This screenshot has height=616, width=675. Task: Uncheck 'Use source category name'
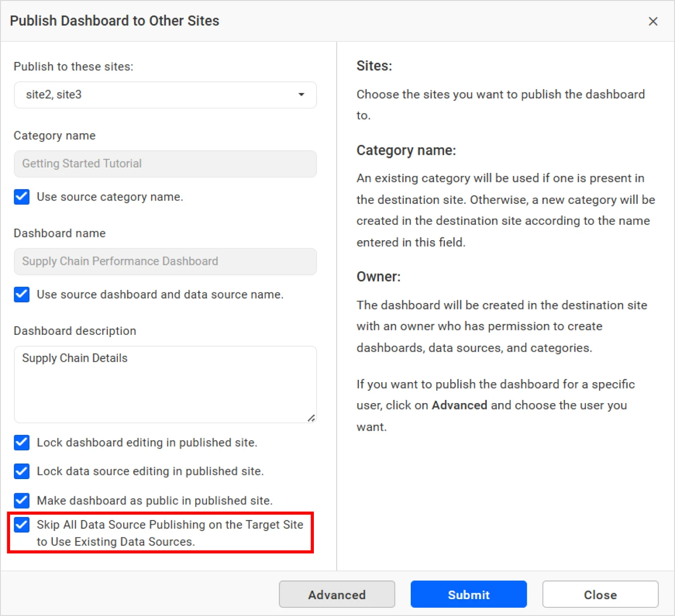(x=22, y=197)
